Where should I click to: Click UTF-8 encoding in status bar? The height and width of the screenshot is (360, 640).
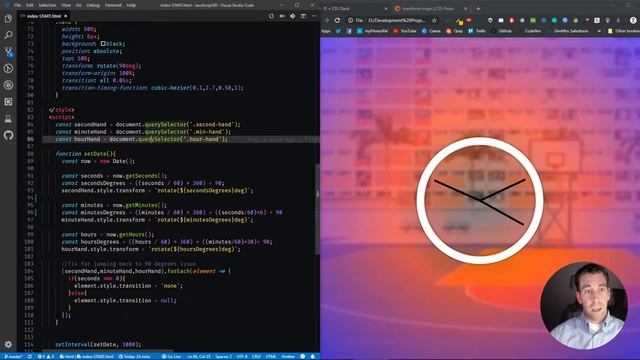(x=242, y=356)
